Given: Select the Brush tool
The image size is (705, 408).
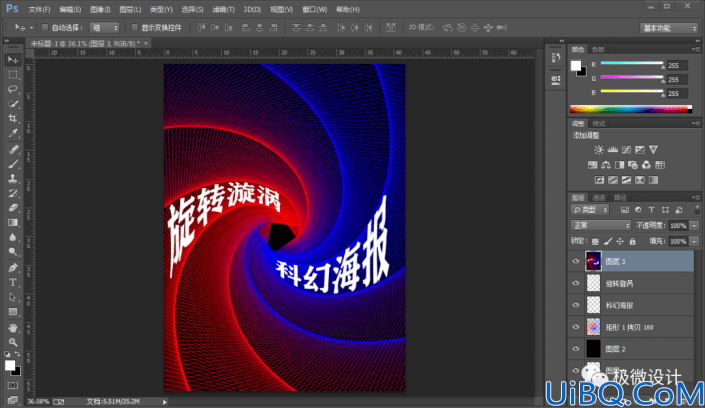Looking at the screenshot, I should tap(13, 164).
